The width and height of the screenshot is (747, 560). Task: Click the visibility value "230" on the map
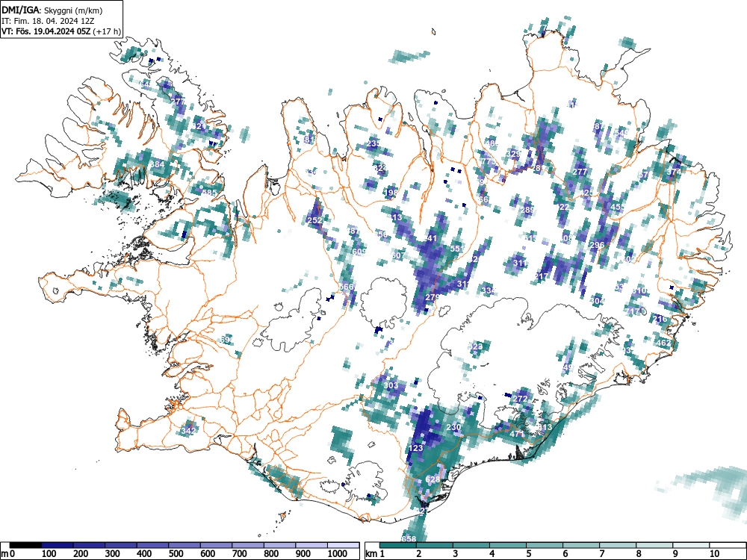[x=453, y=427]
